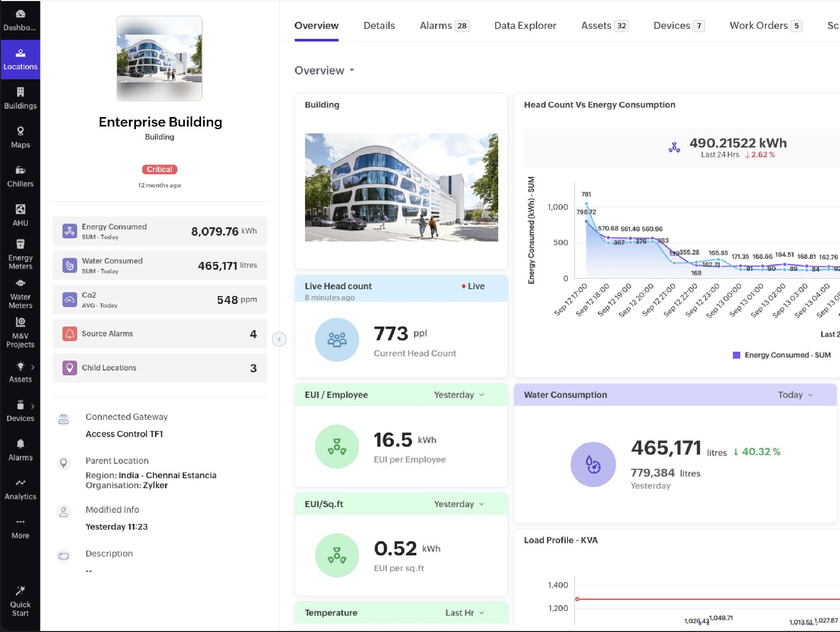Screen dimensions: 840x632
Task: Change EUI / Employee period from Yesterday
Action: [x=459, y=395]
